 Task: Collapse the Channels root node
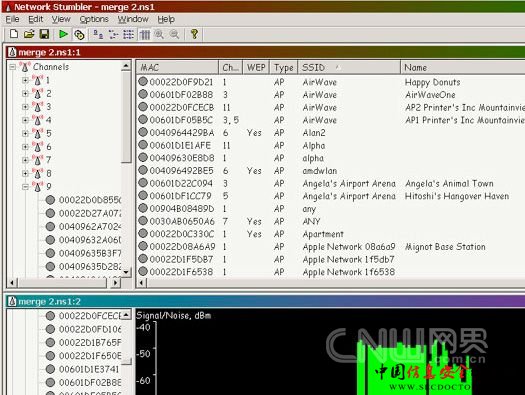13,67
